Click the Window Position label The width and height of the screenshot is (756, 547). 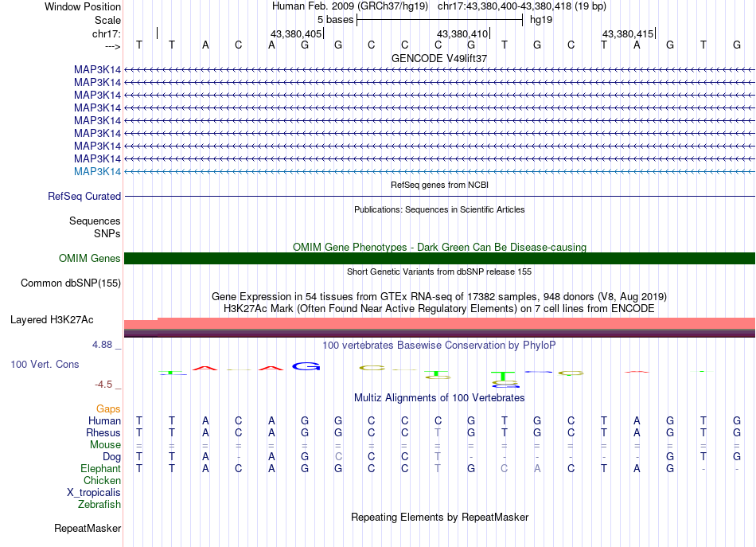coord(83,6)
